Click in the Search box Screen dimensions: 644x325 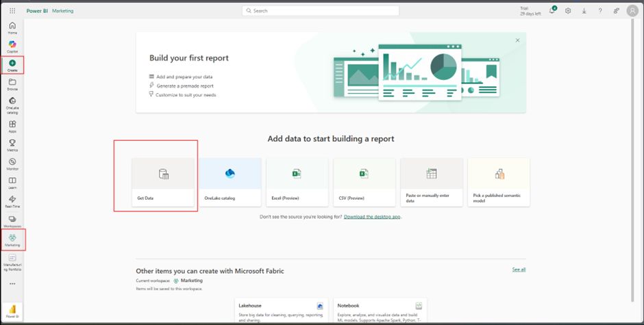click(321, 11)
